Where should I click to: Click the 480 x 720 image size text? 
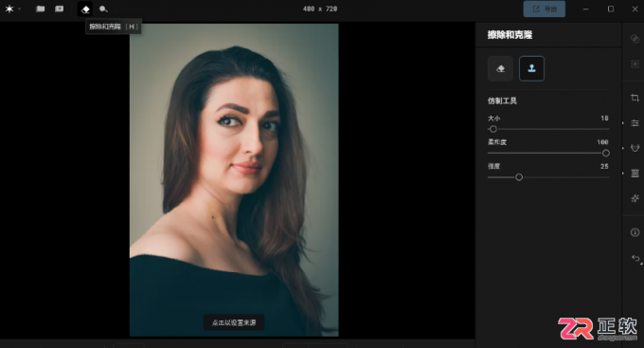tap(320, 9)
